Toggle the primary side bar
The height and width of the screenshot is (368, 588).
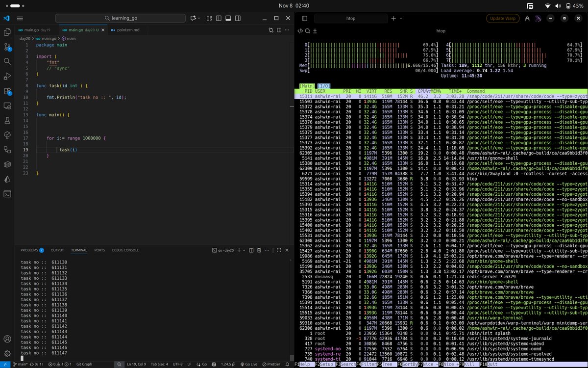(x=219, y=18)
